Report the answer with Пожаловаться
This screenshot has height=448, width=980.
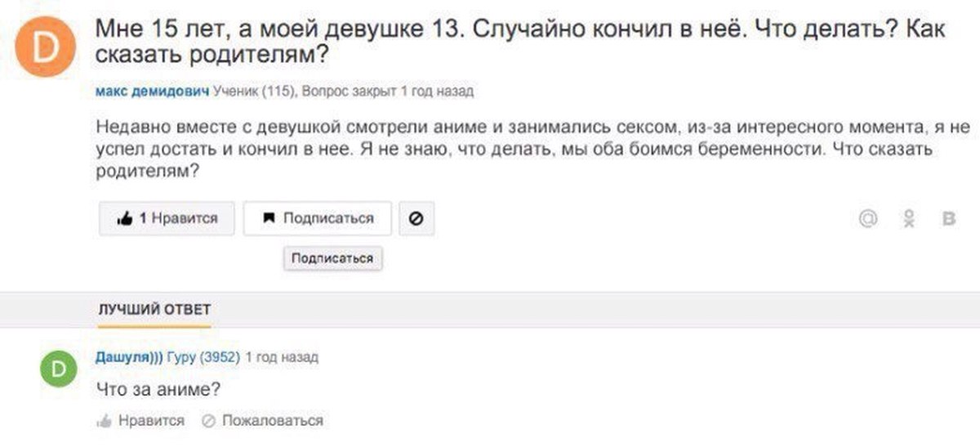tap(263, 420)
